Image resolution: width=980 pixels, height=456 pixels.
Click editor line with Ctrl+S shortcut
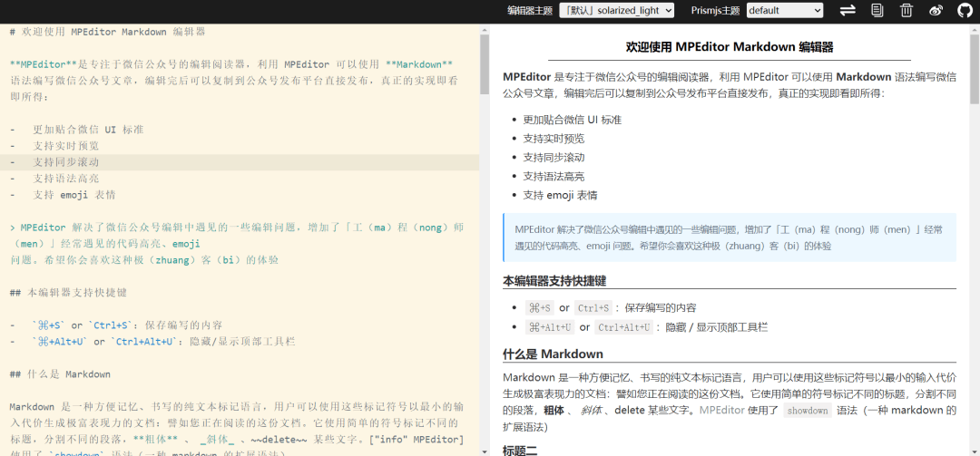coord(116,325)
